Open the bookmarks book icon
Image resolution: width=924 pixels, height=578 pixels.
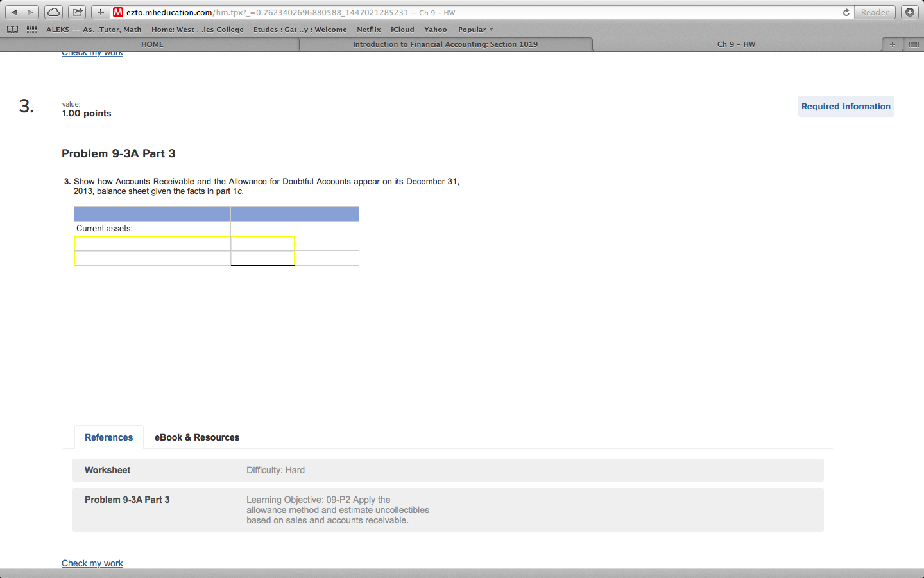click(12, 30)
